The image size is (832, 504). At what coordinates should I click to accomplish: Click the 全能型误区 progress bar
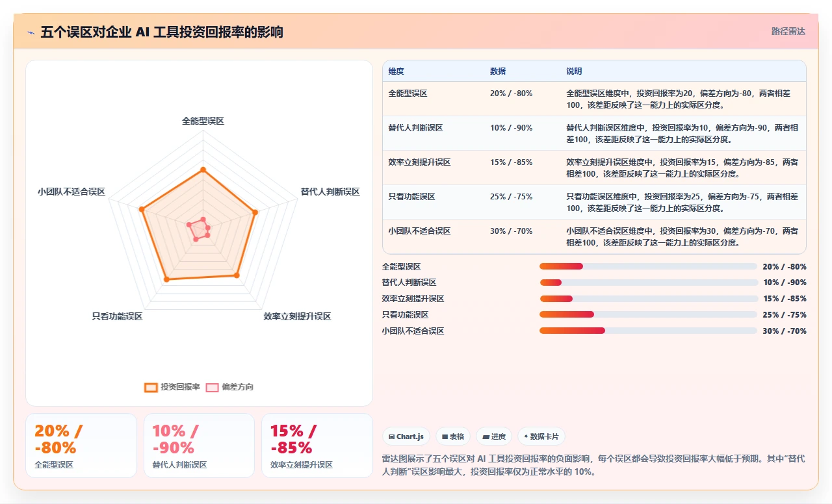pos(648,266)
